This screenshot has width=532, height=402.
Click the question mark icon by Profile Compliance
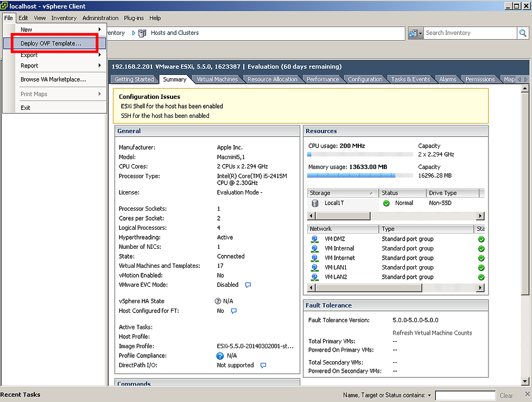(x=220, y=356)
